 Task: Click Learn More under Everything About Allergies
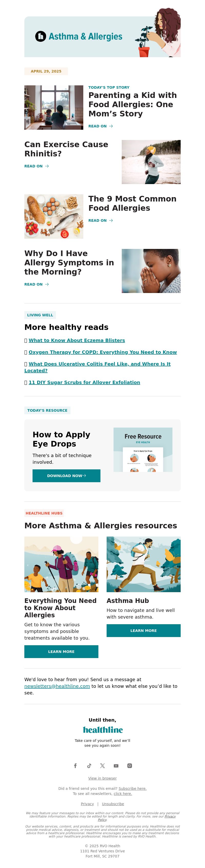tap(61, 651)
